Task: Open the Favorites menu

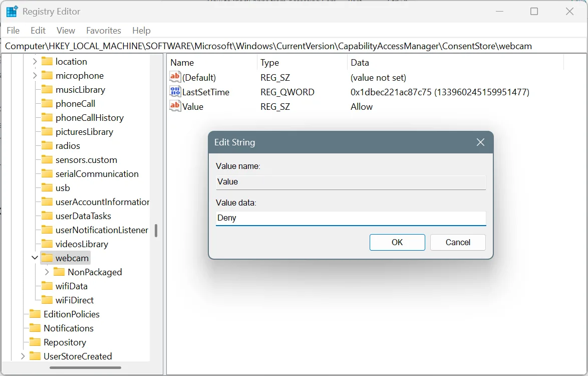Action: [104, 31]
